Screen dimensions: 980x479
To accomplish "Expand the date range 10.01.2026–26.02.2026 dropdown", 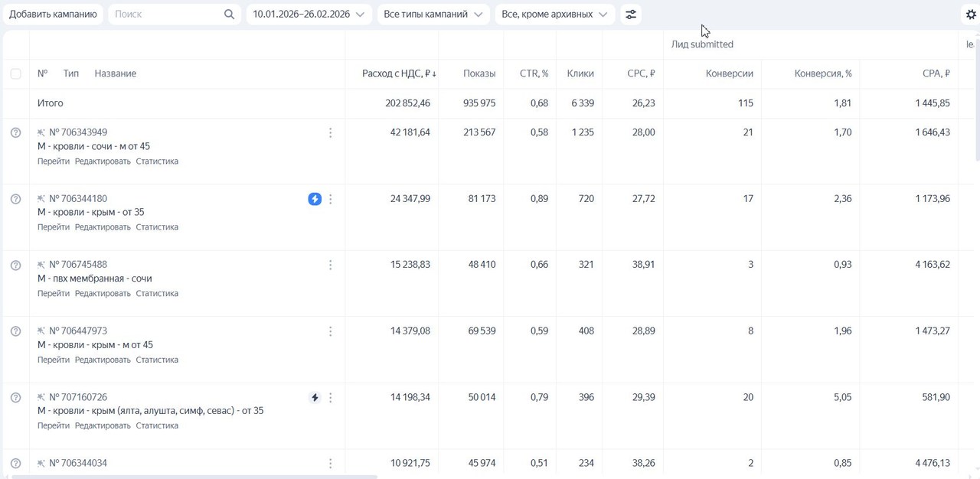I will pyautogui.click(x=309, y=15).
